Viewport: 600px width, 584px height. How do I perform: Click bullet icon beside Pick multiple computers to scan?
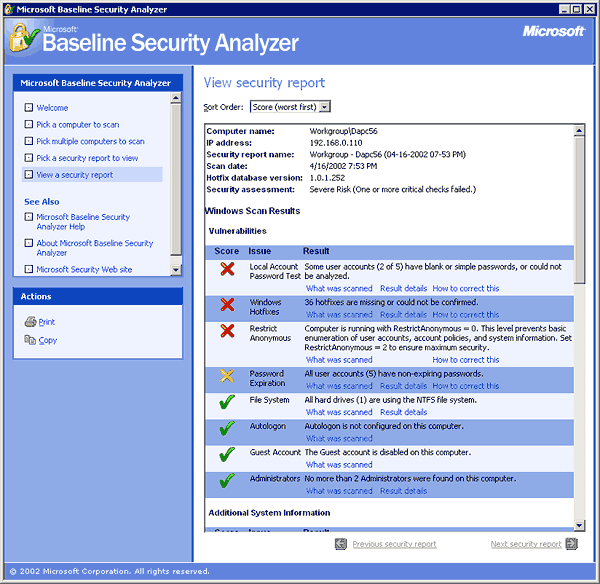(29, 141)
